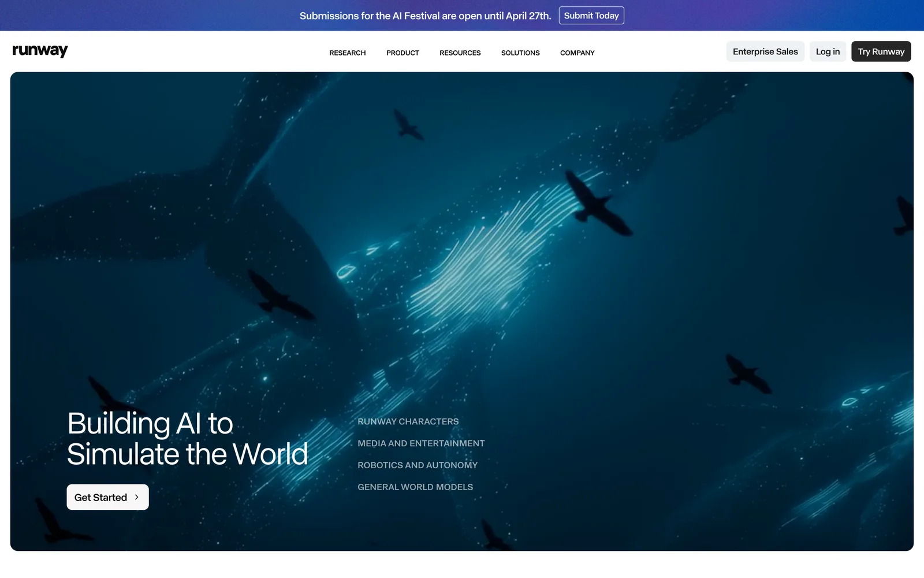The image size is (924, 578).
Task: Click the 'Building AI to Simulate the World' headline
Action: click(x=188, y=438)
